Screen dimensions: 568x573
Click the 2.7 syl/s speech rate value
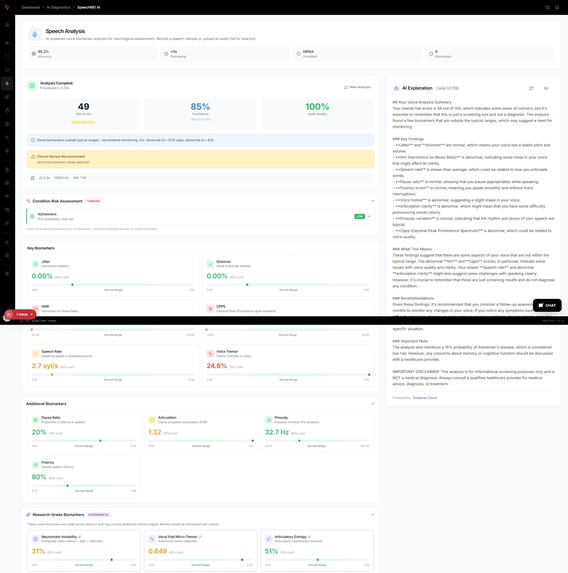tap(45, 366)
